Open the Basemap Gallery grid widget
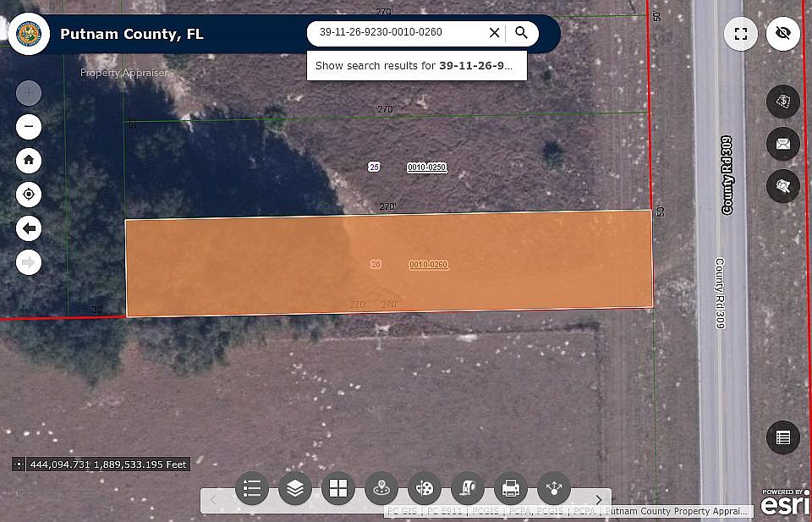The width and height of the screenshot is (812, 522). [338, 488]
